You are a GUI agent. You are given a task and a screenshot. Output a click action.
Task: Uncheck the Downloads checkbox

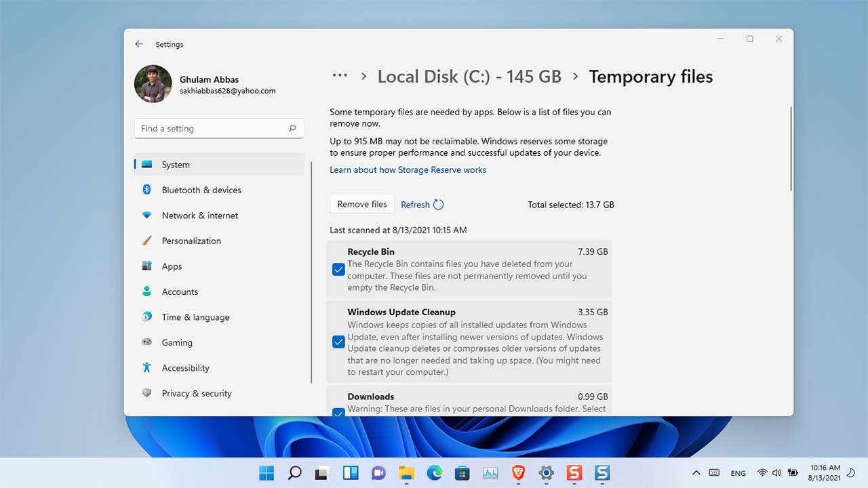tap(338, 412)
